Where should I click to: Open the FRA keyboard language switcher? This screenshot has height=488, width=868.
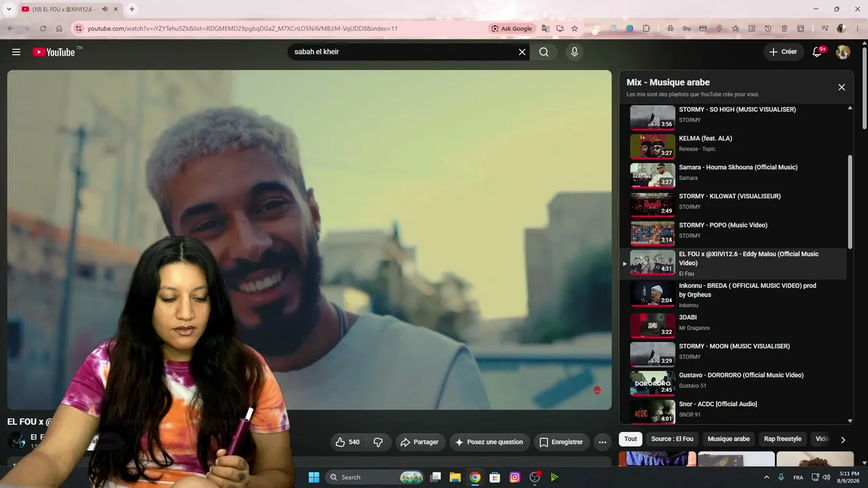coord(798,477)
